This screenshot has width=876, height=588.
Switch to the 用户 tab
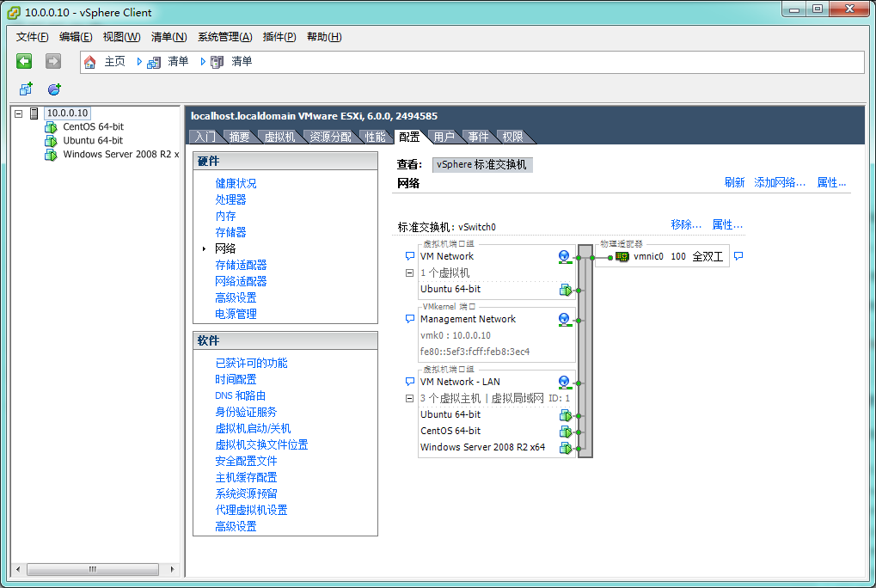444,137
